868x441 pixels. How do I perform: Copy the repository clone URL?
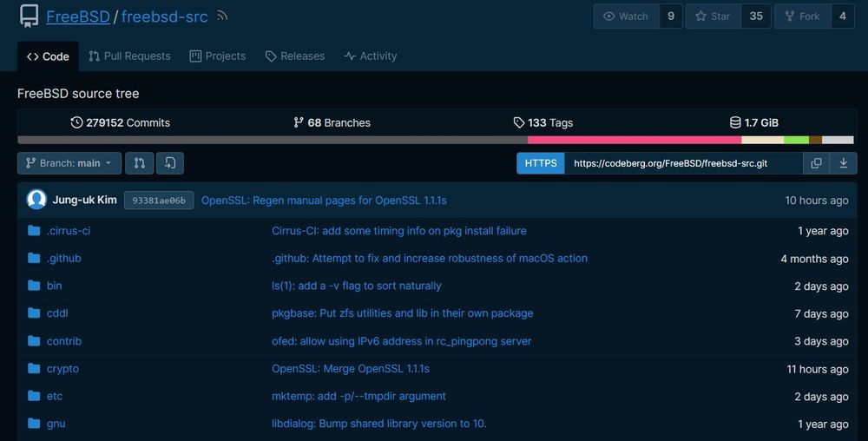(816, 163)
